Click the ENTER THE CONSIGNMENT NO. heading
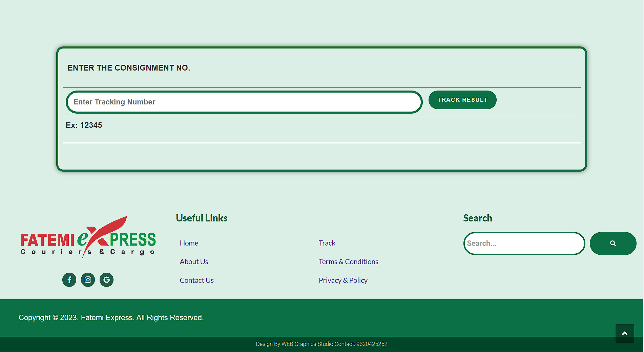This screenshot has width=644, height=352. 129,68
